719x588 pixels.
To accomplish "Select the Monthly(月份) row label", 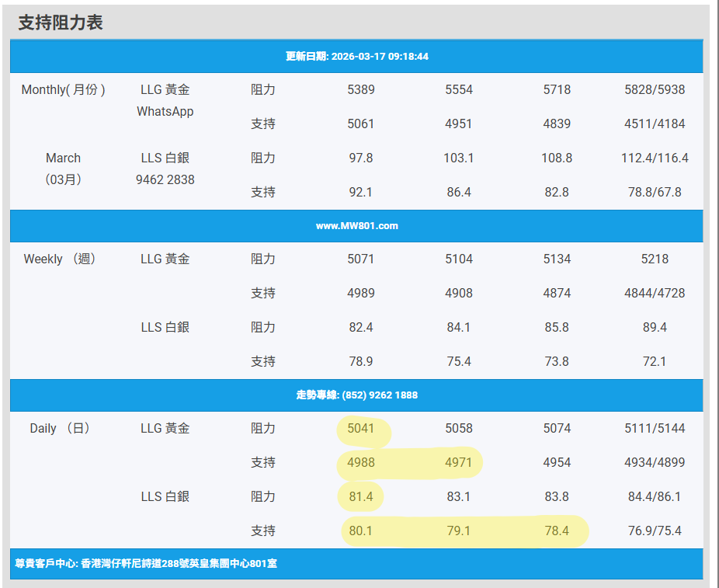I will pyautogui.click(x=63, y=90).
